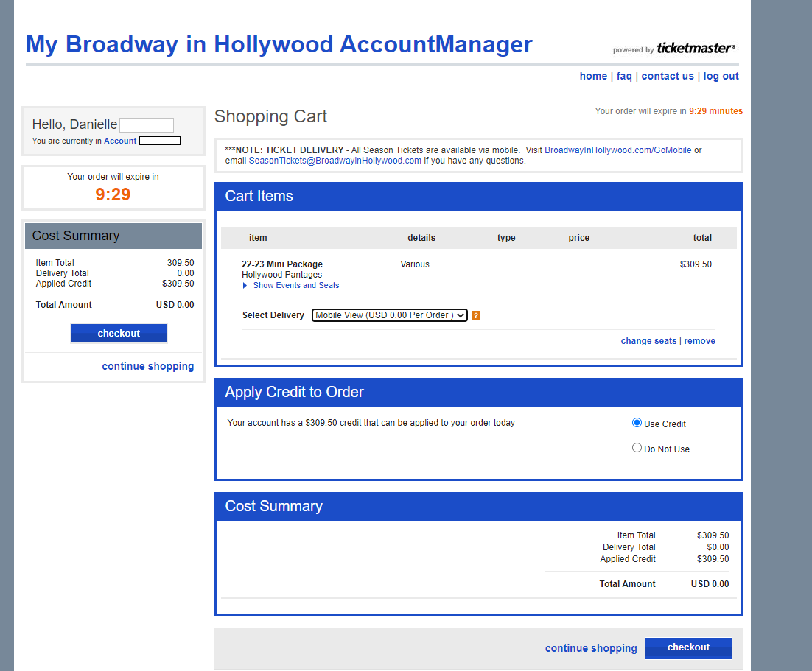Remove the Mini Package from cart

pos(699,341)
